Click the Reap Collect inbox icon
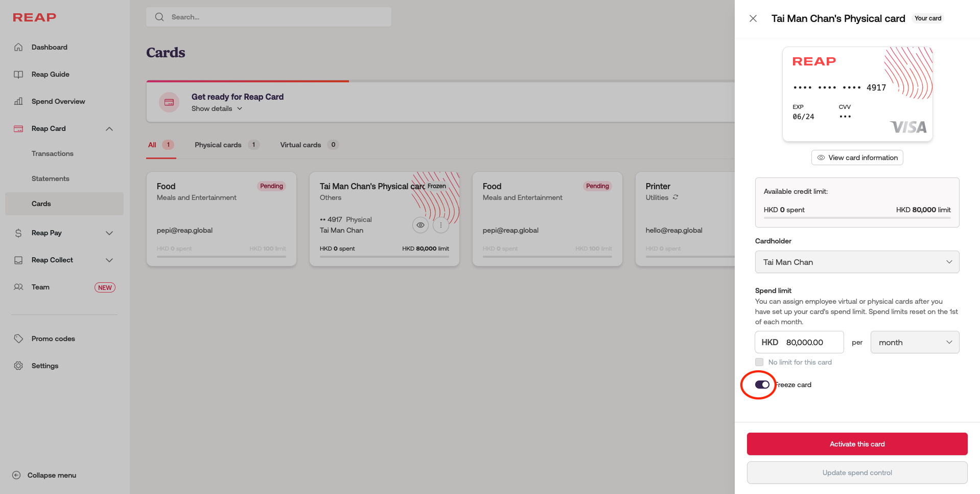Viewport: 980px width, 494px height. pyautogui.click(x=18, y=260)
